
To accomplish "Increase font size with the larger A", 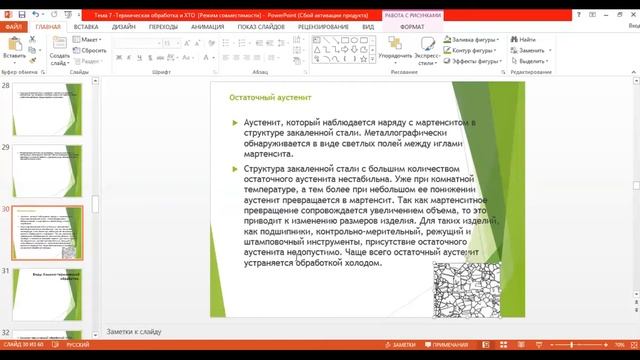I will (x=187, y=43).
